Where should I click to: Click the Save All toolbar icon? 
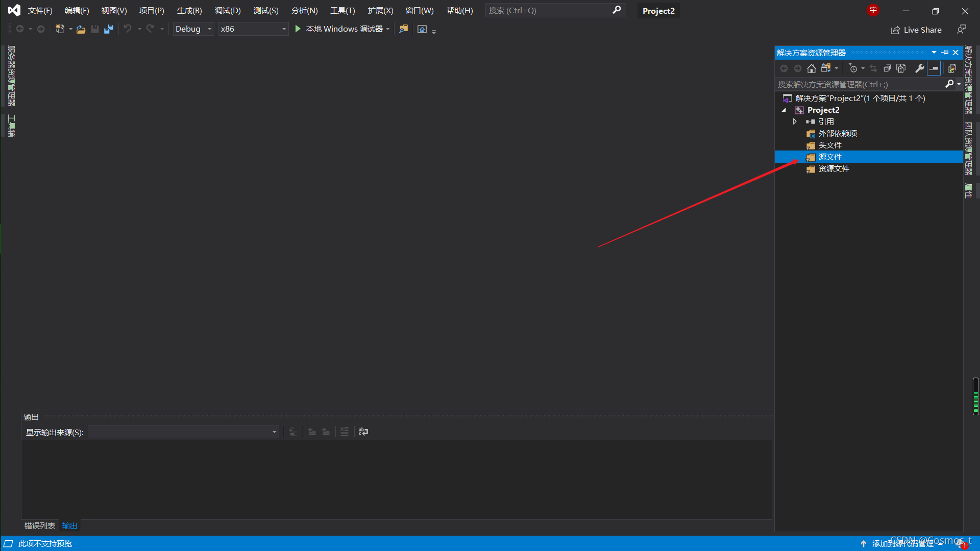pos(108,30)
